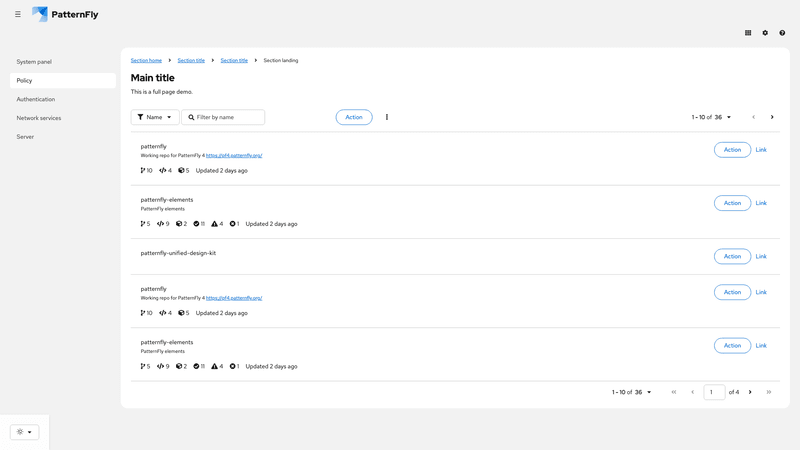The height and width of the screenshot is (450, 800).
Task: Select Network services in the sidebar
Action: (63, 118)
